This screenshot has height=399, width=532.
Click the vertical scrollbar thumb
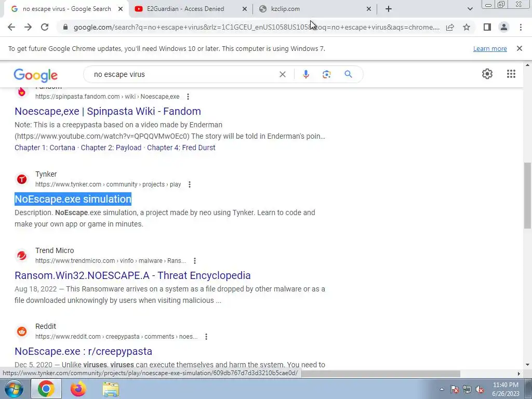(x=527, y=195)
